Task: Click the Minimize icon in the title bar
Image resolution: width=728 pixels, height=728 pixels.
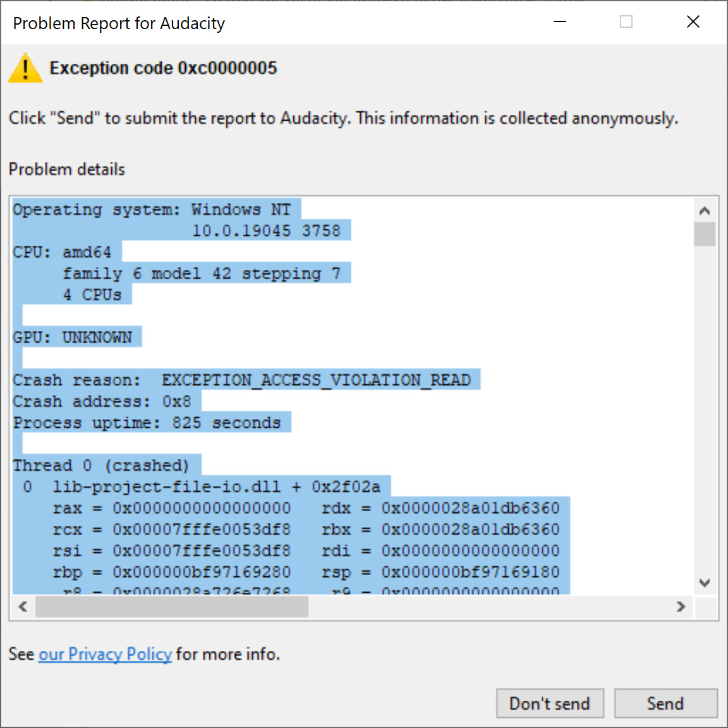Action: [559, 21]
